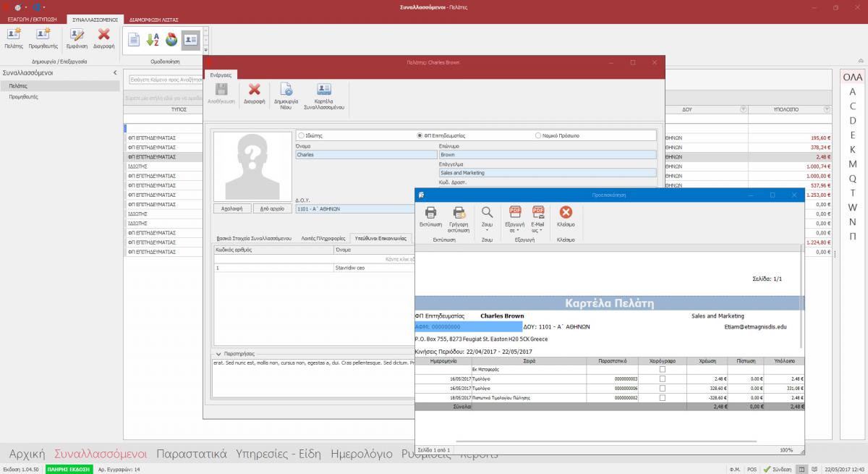Click the Σύνδεση status bar item

coord(777,469)
